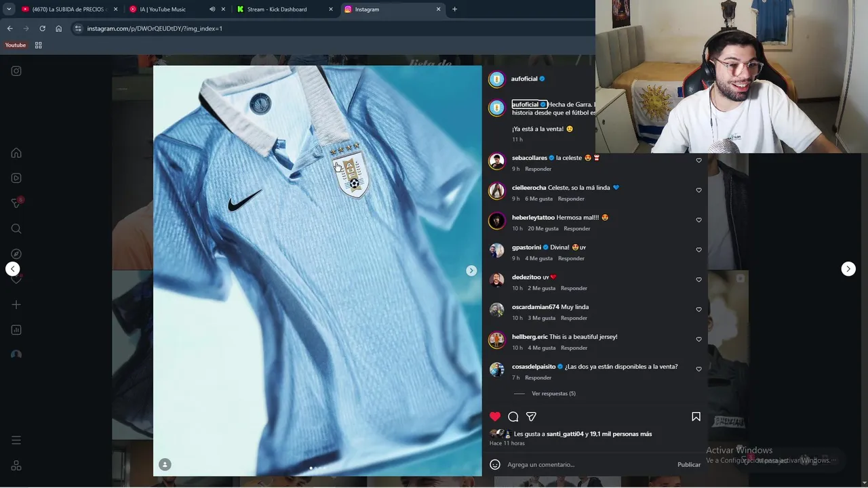Open comment bubble icon under the post
Viewport: 868px width, 488px height.
(513, 417)
